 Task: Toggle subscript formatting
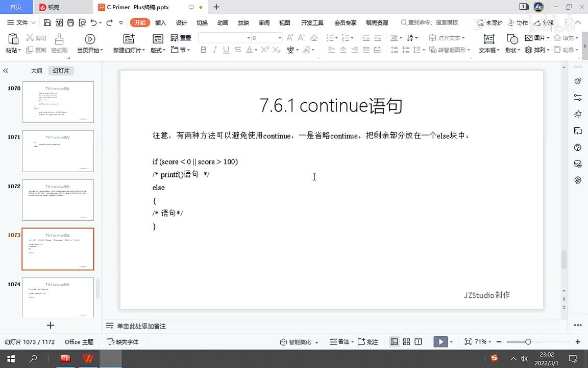tap(276, 50)
